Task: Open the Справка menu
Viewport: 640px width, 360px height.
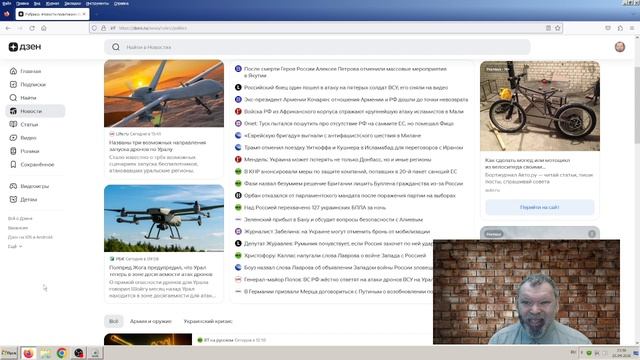Action: [x=121, y=3]
